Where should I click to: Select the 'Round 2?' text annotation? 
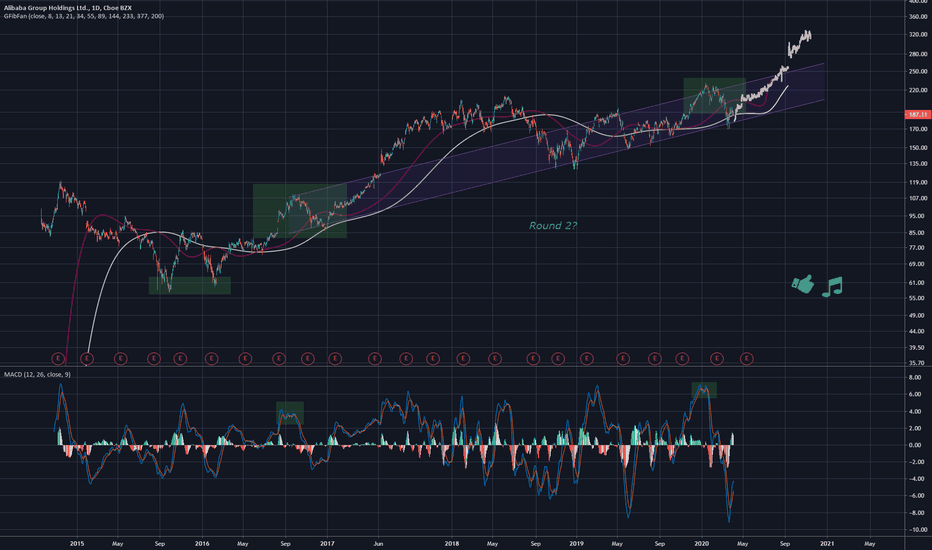pos(553,226)
